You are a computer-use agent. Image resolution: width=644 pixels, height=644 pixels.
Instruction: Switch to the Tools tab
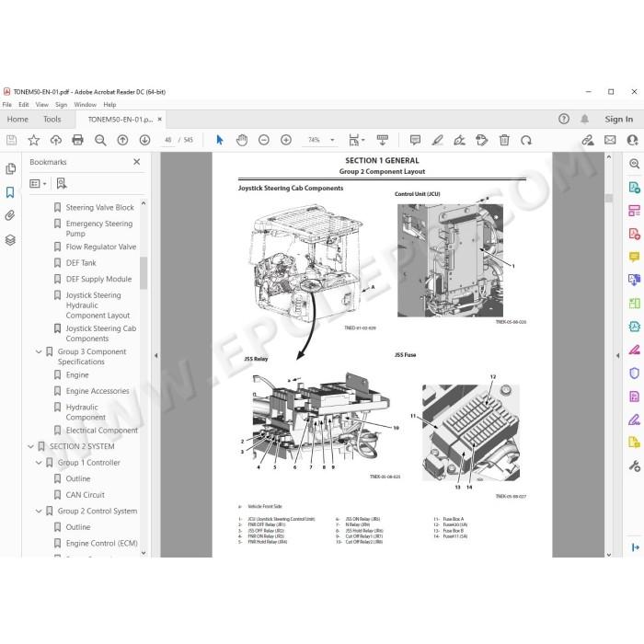click(x=52, y=120)
